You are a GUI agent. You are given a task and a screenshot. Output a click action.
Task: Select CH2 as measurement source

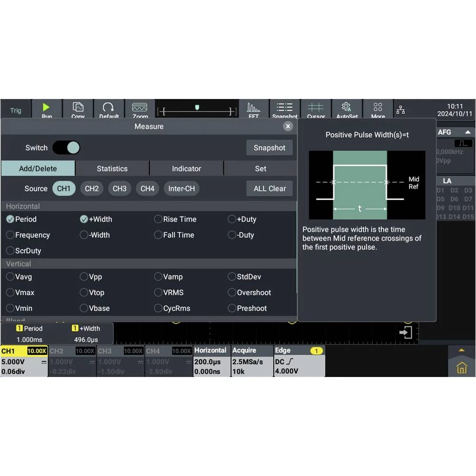pyautogui.click(x=92, y=188)
